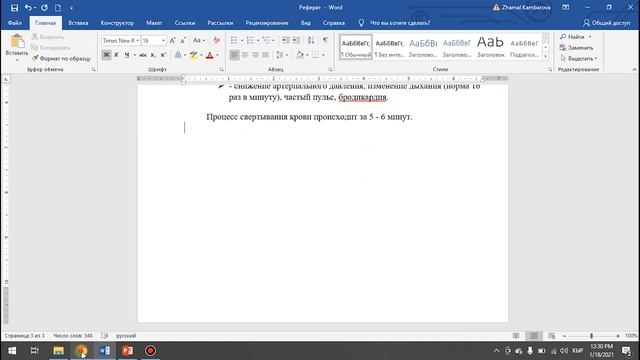Viewport: 640px width, 360px height.
Task: Open word count from status bar
Action: [x=73, y=336]
